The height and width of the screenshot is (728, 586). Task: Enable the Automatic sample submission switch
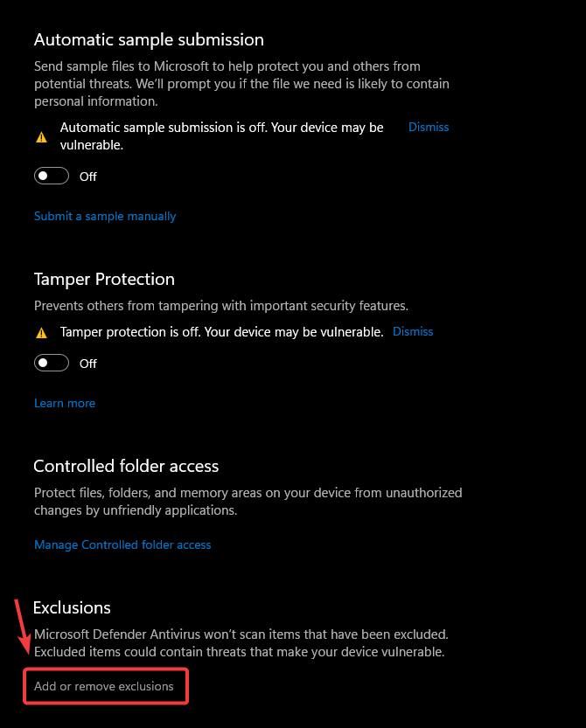52,176
